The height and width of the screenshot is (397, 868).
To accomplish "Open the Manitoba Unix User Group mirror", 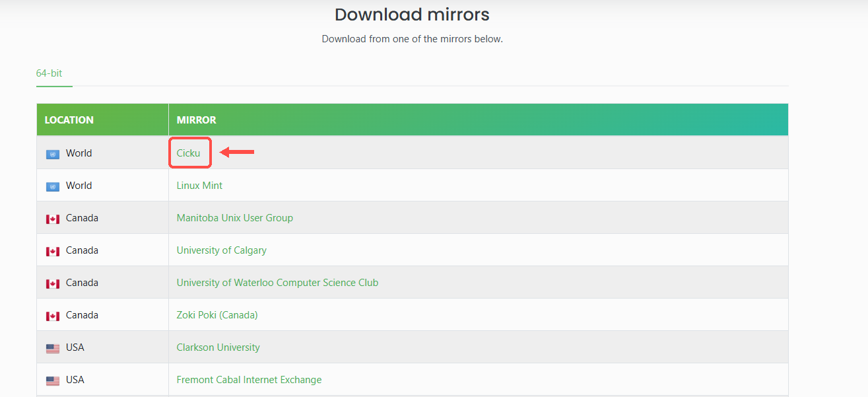I will (235, 218).
